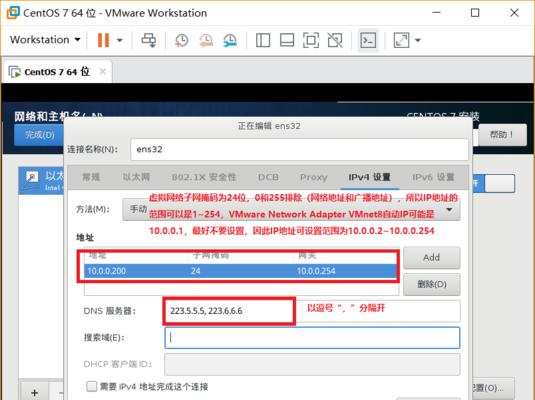Switch to Unity mode
Image resolution: width=535 pixels, height=400 pixels.
(x=335, y=40)
